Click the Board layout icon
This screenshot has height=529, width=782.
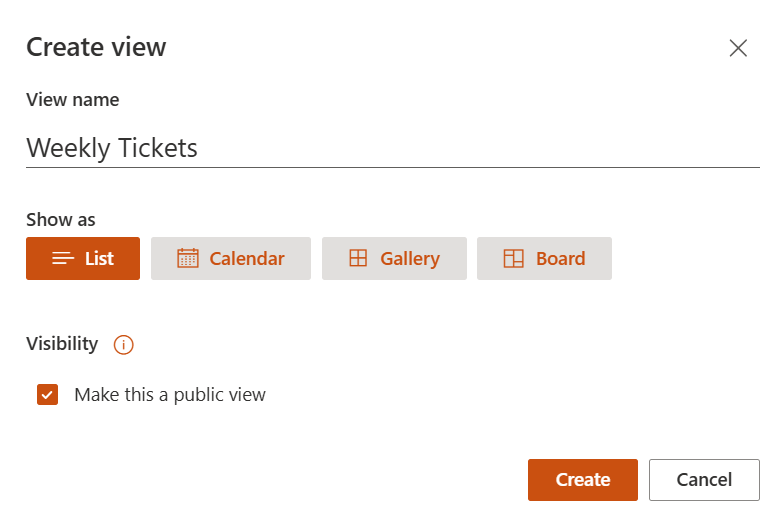tap(514, 258)
